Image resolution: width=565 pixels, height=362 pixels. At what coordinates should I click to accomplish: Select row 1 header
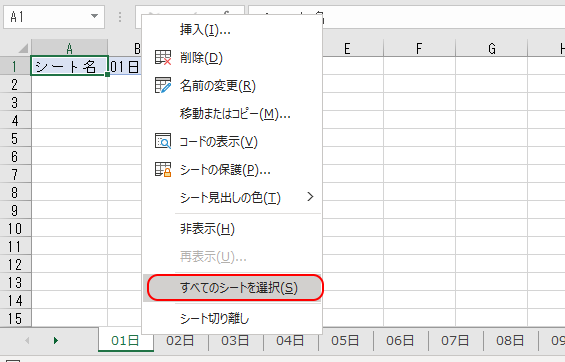click(x=15, y=66)
